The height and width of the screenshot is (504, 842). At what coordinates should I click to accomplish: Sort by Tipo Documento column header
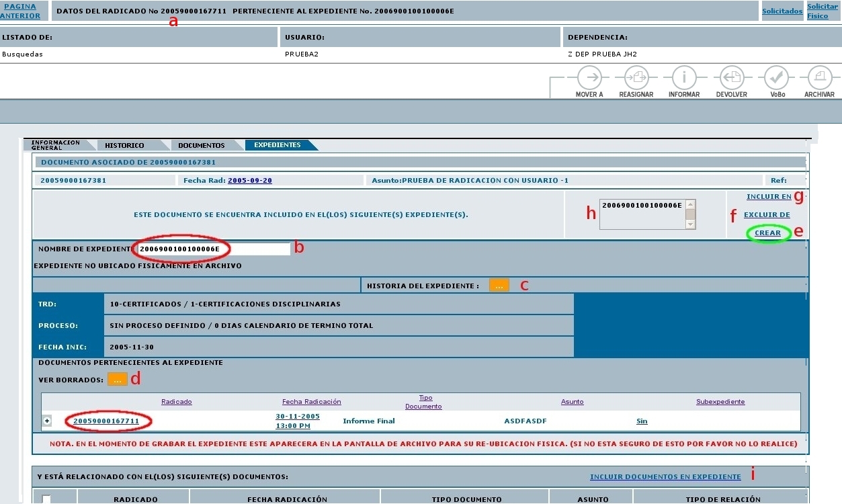tap(423, 402)
